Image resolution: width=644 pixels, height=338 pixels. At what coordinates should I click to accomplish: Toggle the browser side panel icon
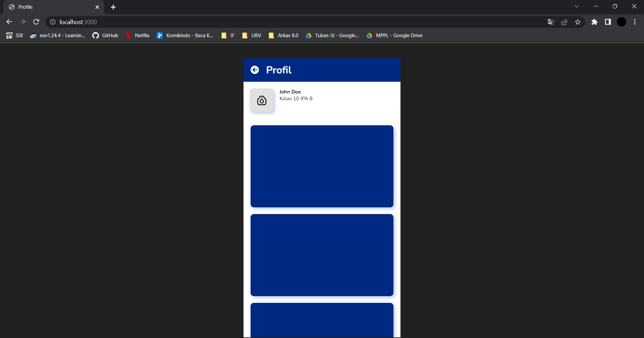(x=608, y=22)
